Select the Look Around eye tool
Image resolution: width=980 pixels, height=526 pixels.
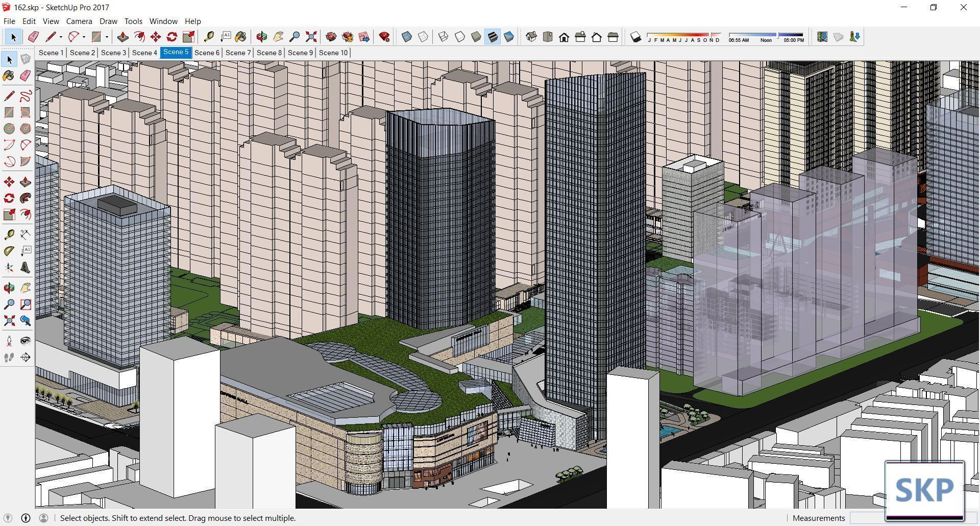(x=26, y=341)
